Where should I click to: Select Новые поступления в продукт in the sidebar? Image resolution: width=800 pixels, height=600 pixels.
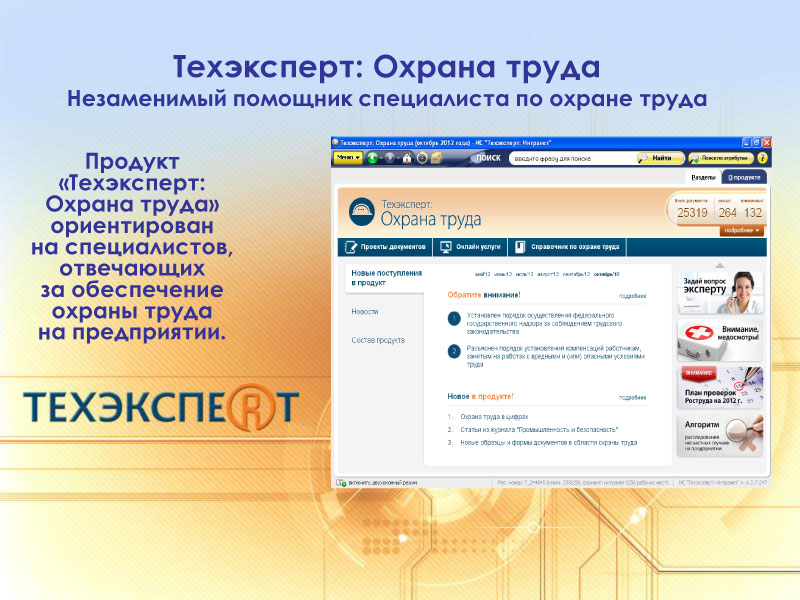pyautogui.click(x=386, y=278)
